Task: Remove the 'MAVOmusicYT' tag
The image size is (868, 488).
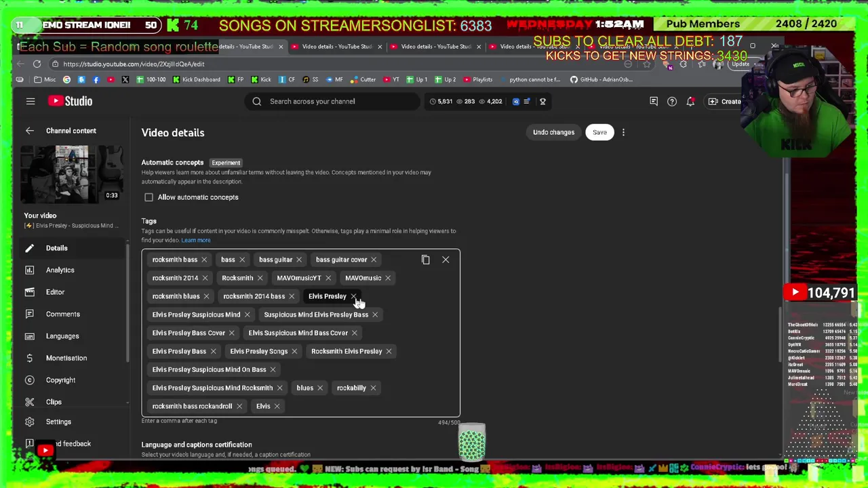Action: [x=328, y=278]
